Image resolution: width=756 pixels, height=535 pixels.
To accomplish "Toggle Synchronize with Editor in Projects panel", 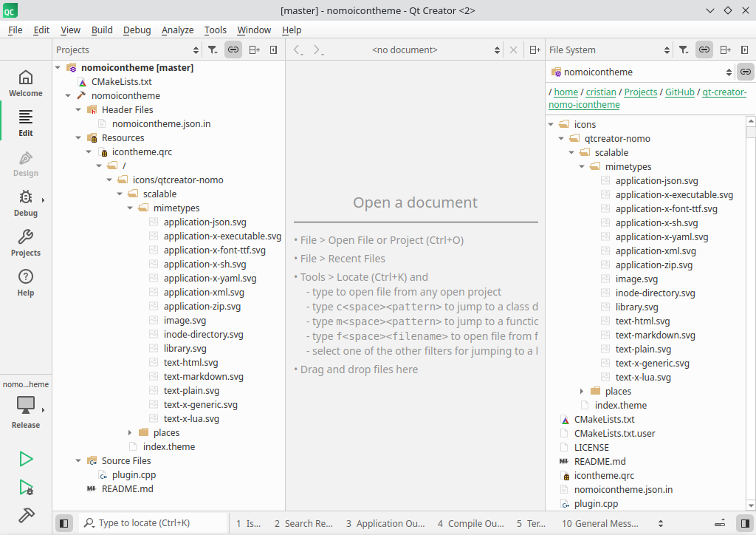I will 233,50.
